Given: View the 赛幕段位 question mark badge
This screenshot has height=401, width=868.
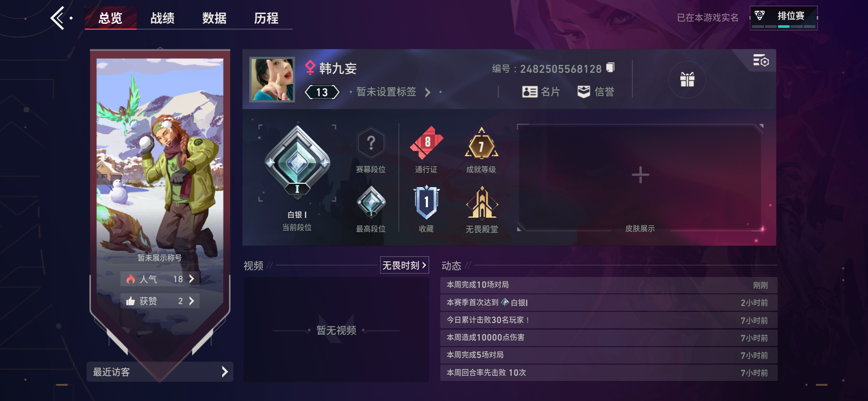Looking at the screenshot, I should pos(371,143).
